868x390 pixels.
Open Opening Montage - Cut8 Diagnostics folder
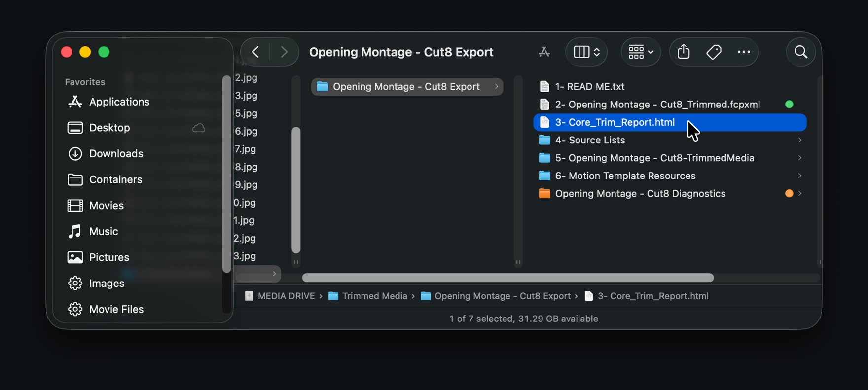click(x=670, y=194)
